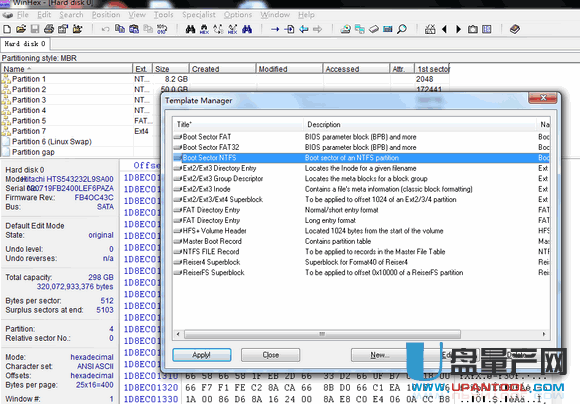Open the Position menu
Image resolution: width=580 pixels, height=404 pixels.
[x=106, y=15]
